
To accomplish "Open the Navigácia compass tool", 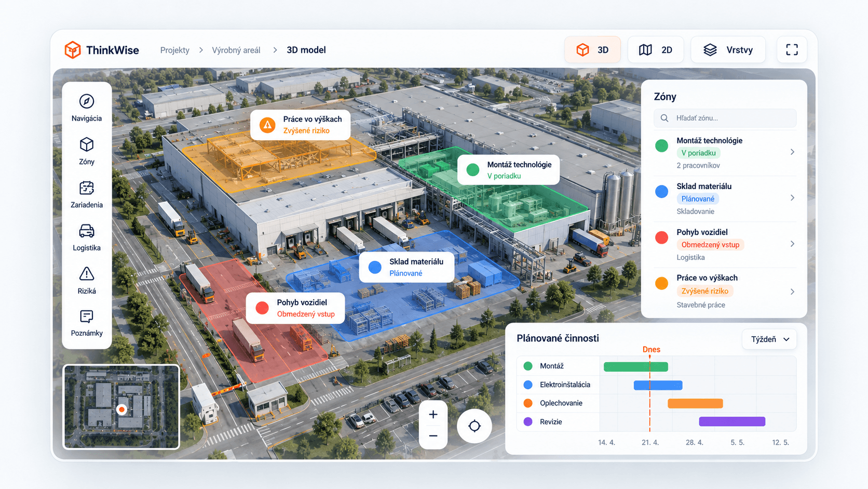I will 87,108.
